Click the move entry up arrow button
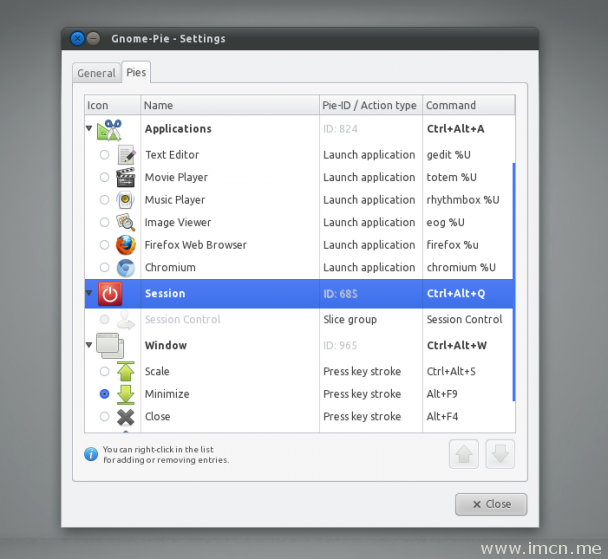This screenshot has height=559, width=608. pyautogui.click(x=464, y=454)
